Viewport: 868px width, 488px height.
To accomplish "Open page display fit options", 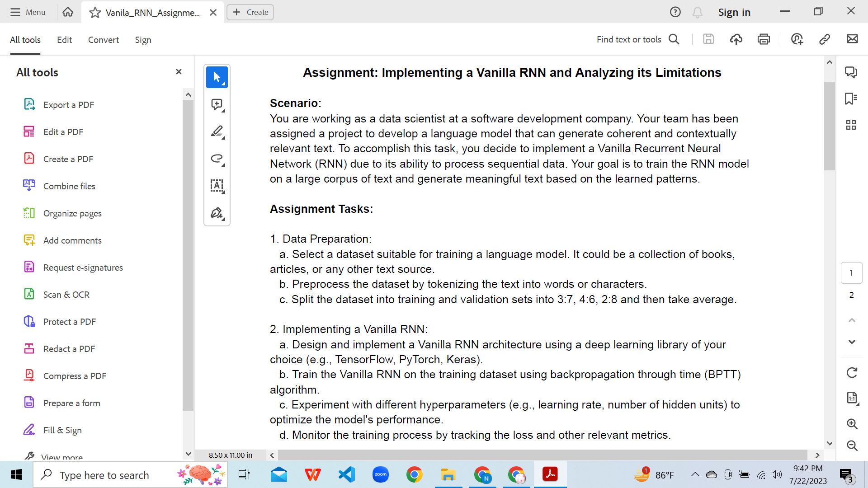I will (x=852, y=398).
